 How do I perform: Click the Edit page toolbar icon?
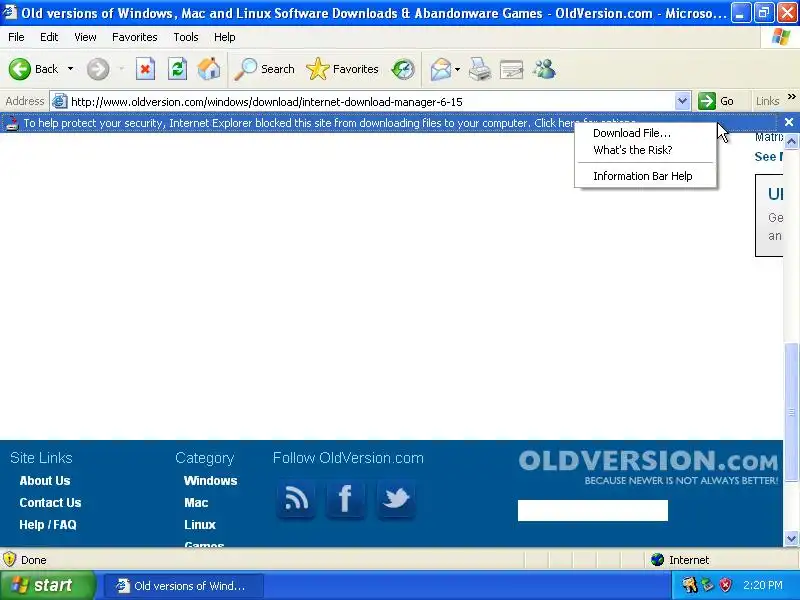(511, 69)
